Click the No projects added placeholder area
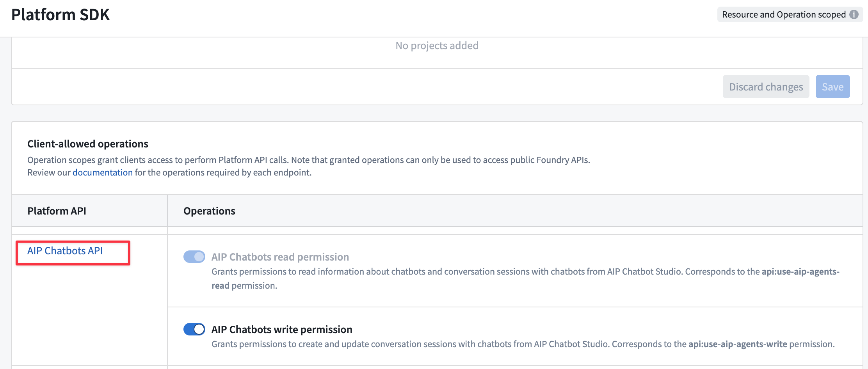868x369 pixels. click(x=437, y=45)
